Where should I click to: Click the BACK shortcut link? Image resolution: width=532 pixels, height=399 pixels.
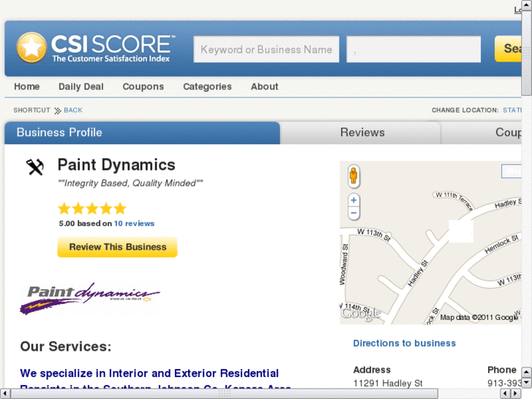[x=73, y=111]
